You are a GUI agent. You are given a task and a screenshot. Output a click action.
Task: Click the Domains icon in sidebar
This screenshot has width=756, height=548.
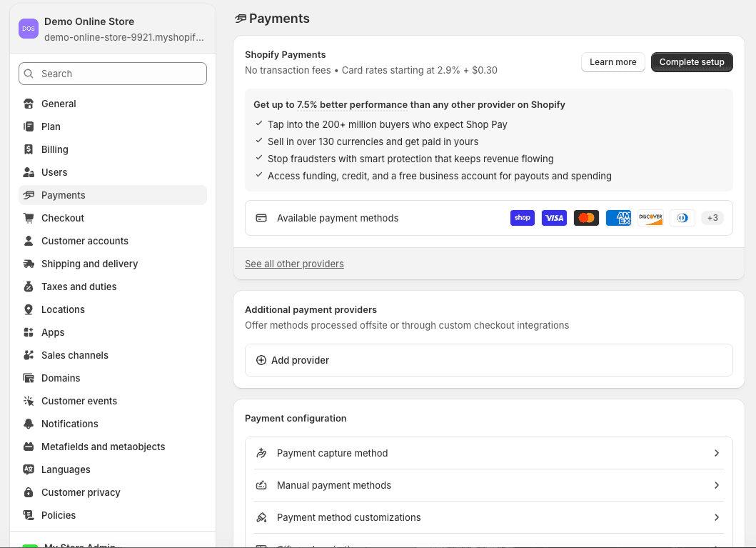29,378
